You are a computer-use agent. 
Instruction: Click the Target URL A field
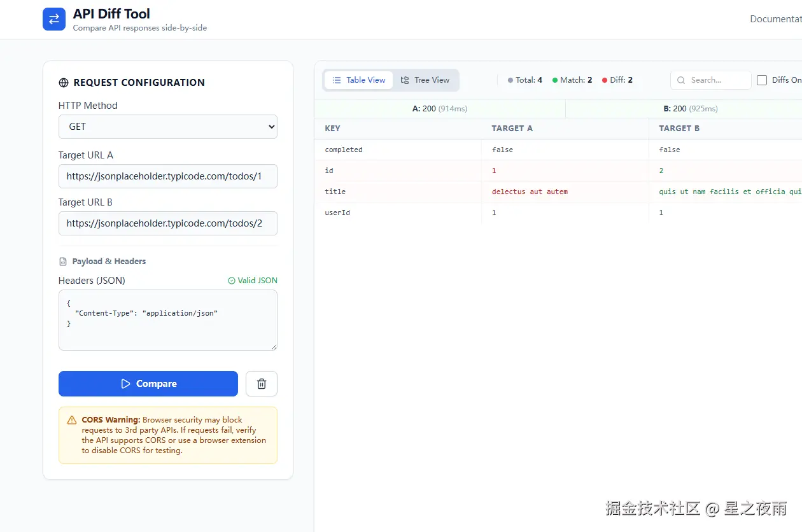(x=168, y=176)
